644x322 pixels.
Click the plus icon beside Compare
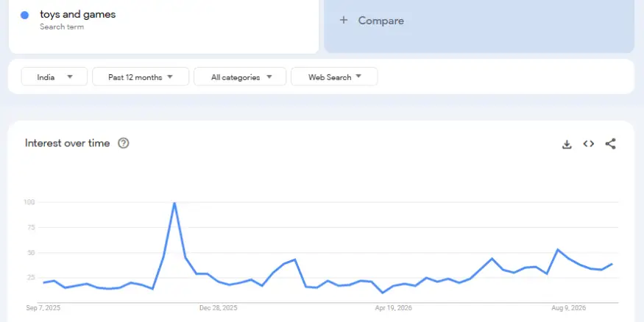click(344, 20)
